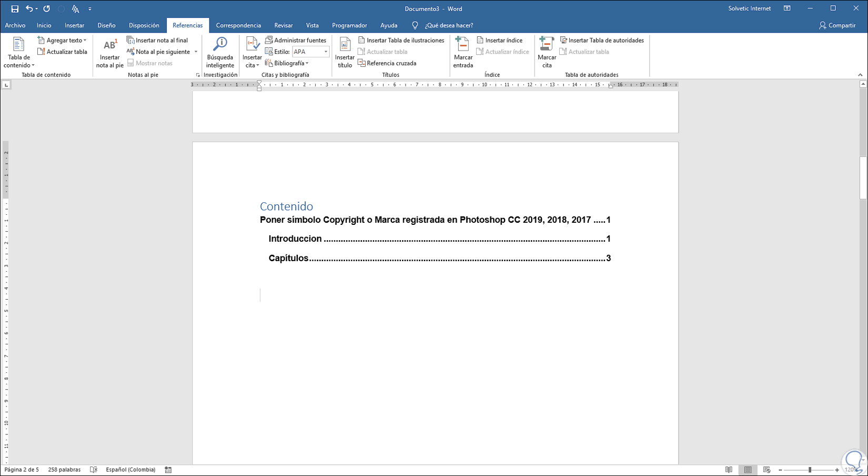Switch to the Correspondencia tab
The image size is (868, 476).
click(238, 25)
